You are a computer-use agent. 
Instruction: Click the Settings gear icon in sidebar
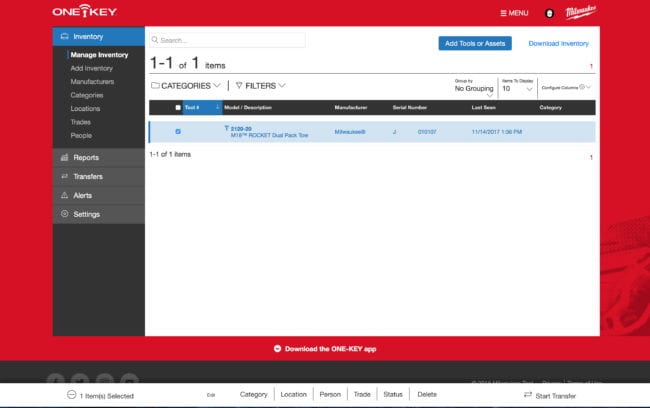[x=65, y=214]
